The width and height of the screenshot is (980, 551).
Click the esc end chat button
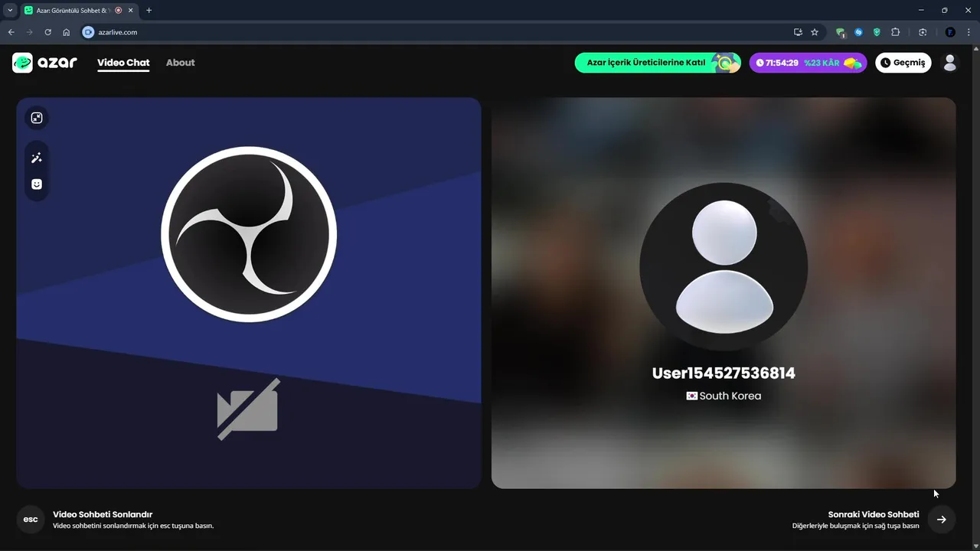(x=31, y=520)
